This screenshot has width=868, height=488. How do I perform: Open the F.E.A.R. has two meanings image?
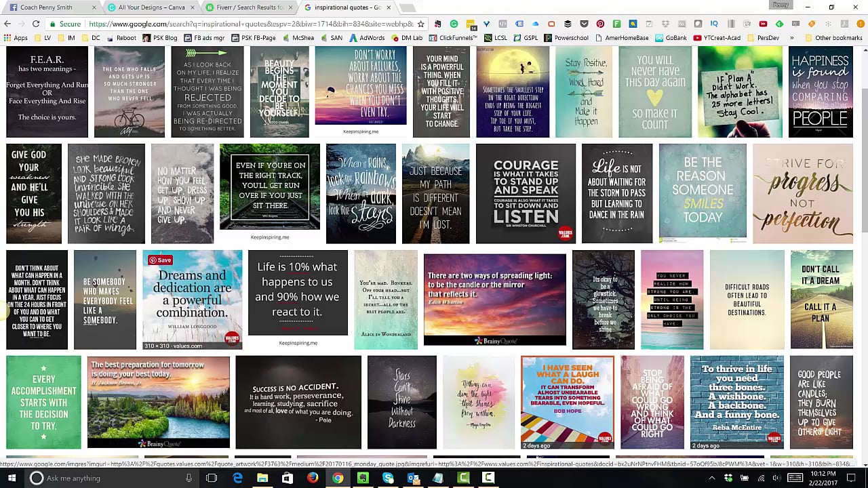[47, 92]
